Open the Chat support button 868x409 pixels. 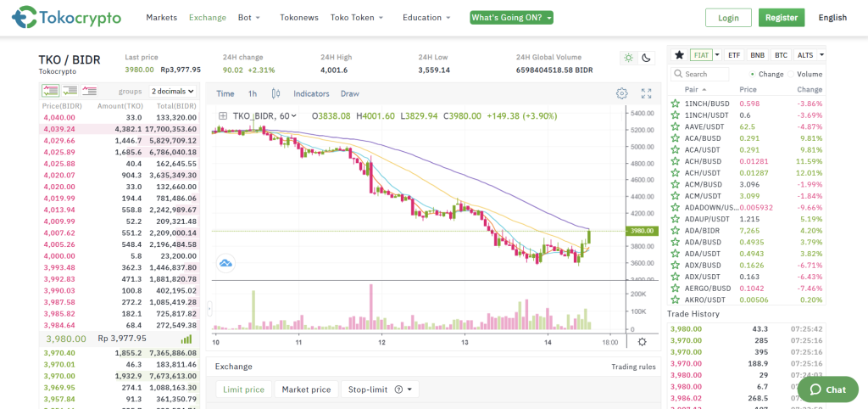pos(828,389)
